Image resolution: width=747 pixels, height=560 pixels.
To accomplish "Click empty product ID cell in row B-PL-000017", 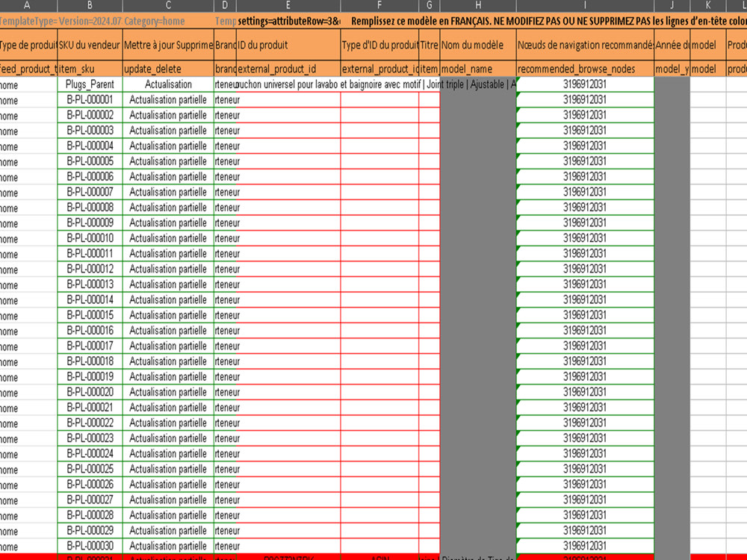I will [x=288, y=346].
